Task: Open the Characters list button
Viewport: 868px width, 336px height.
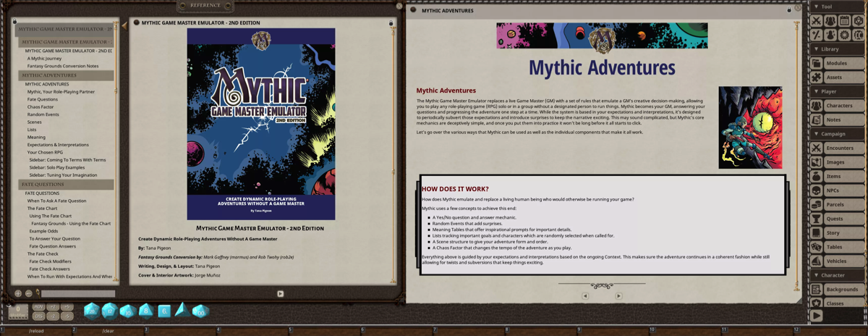Action: click(x=843, y=106)
